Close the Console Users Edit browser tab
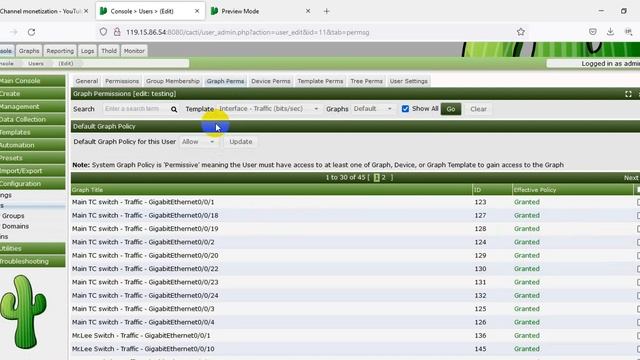This screenshot has width=640, height=360. pyautogui.click(x=197, y=11)
